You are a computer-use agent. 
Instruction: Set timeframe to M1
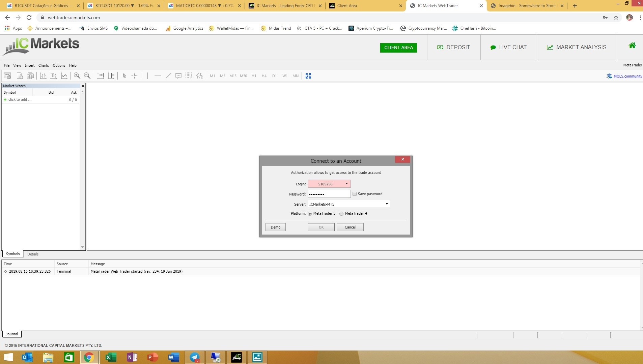(x=213, y=76)
